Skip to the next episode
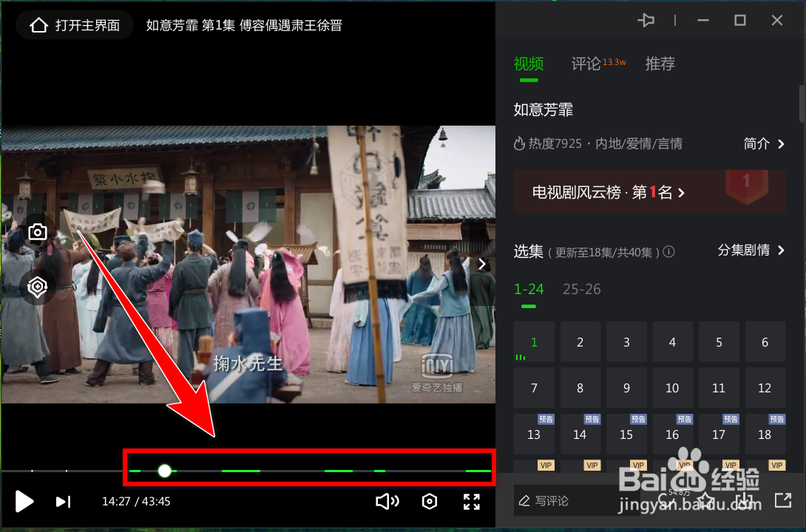The image size is (806, 532). [63, 502]
